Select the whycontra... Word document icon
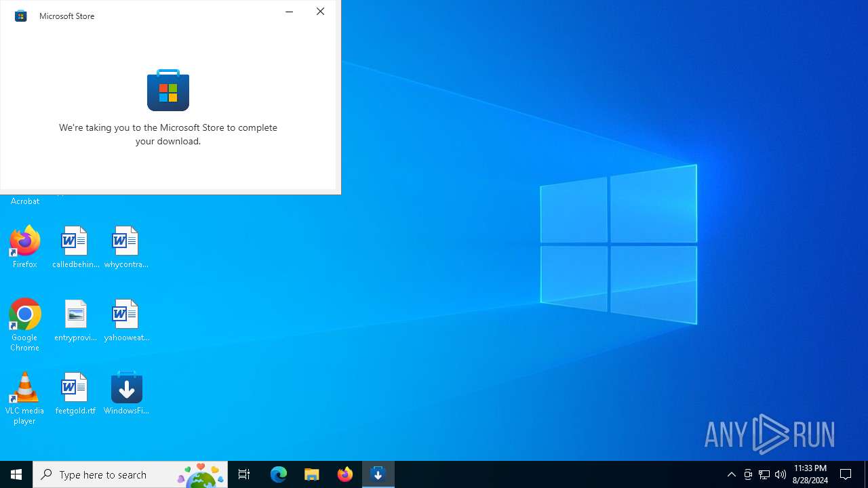The height and width of the screenshot is (488, 868). pos(126,248)
